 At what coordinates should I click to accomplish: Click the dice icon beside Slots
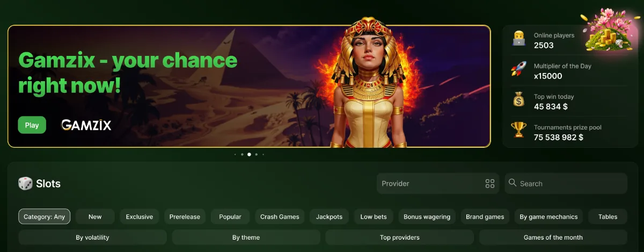click(x=25, y=184)
